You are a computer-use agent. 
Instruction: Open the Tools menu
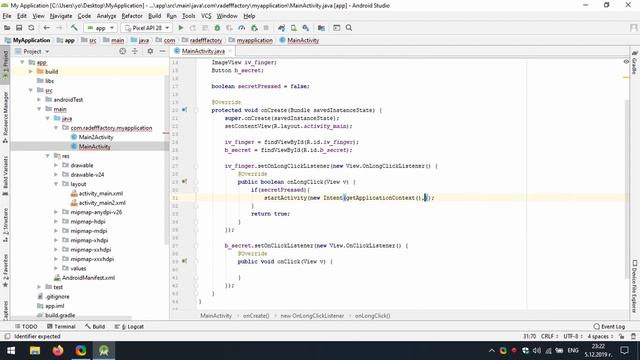tap(188, 16)
